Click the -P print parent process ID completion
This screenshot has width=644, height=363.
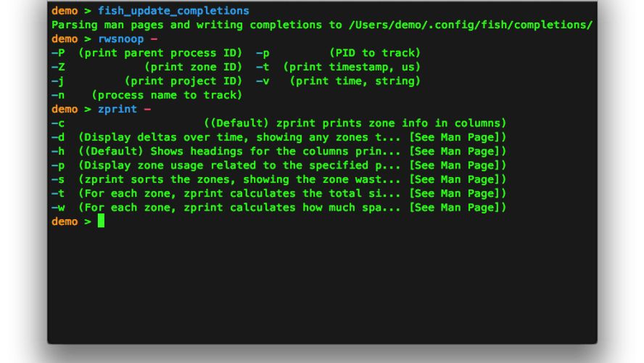click(147, 53)
